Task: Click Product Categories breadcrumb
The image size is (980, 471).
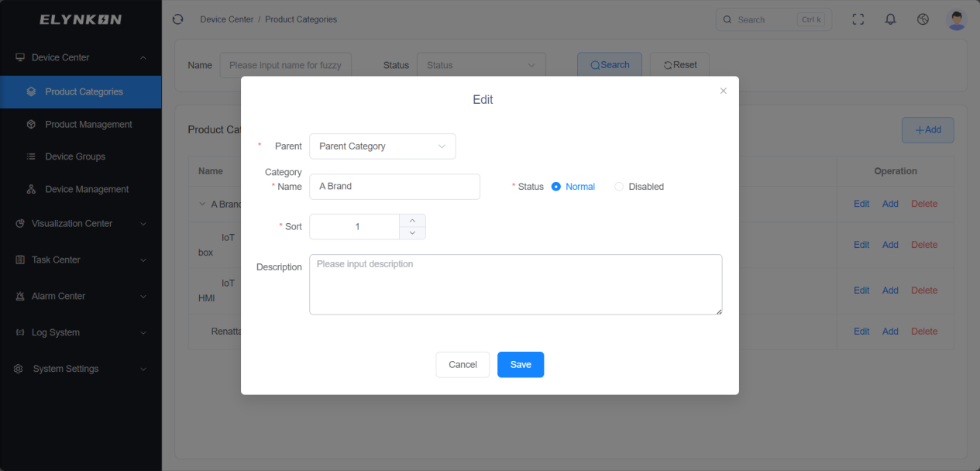Action: pos(301,19)
